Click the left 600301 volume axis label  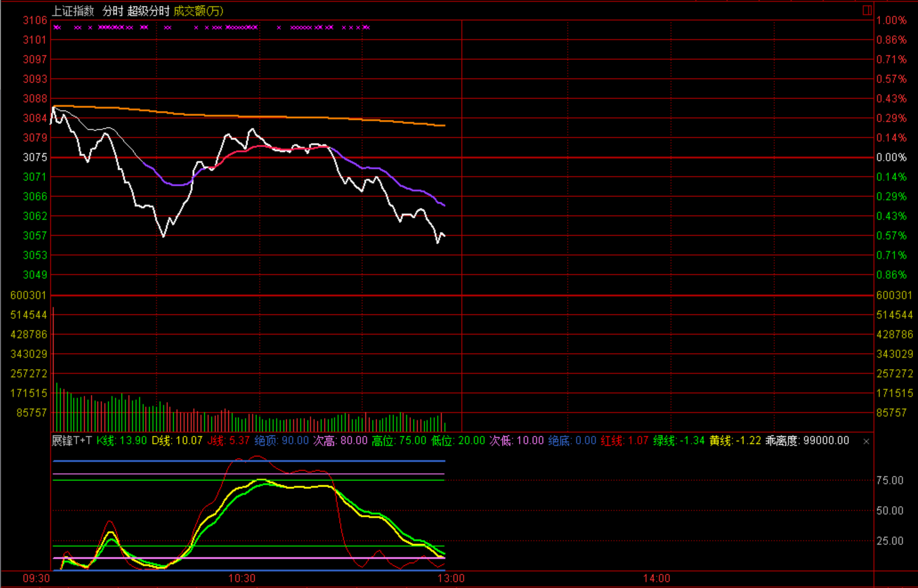click(x=28, y=295)
